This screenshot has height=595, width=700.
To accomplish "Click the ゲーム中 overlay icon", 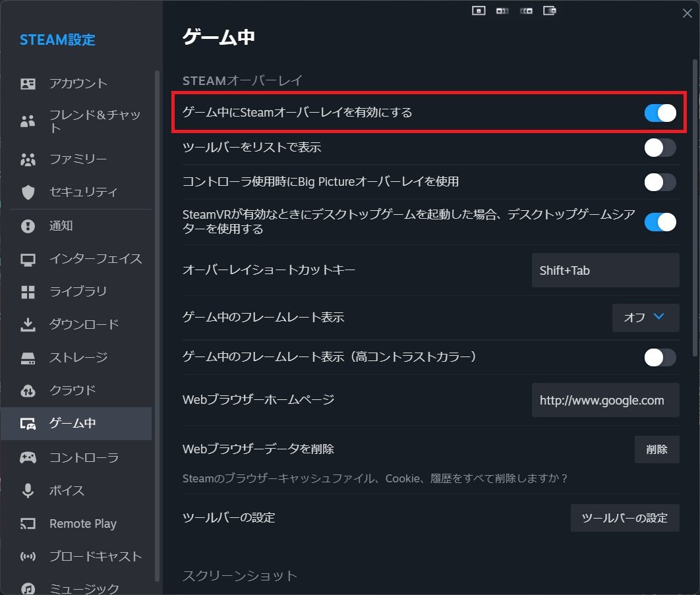I will [28, 424].
